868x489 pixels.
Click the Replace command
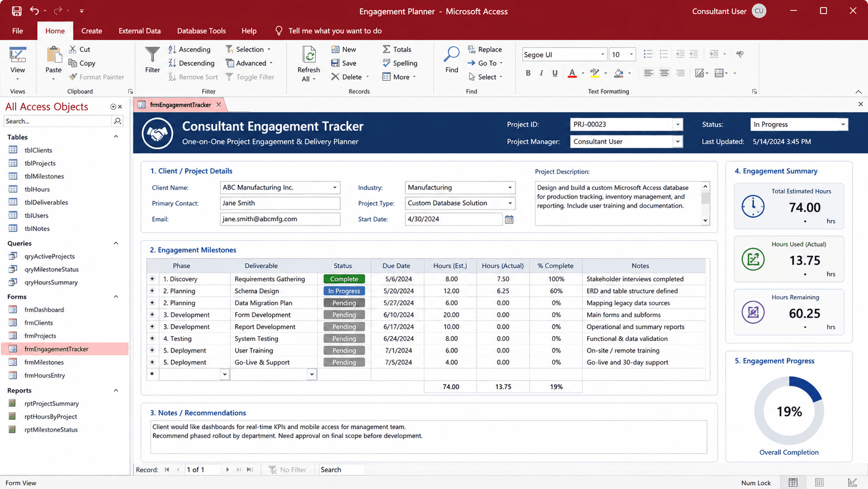(485, 49)
